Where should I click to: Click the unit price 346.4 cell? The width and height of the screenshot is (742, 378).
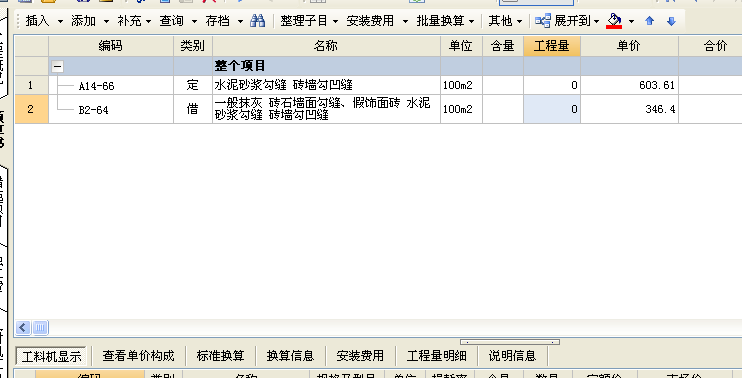pos(629,109)
